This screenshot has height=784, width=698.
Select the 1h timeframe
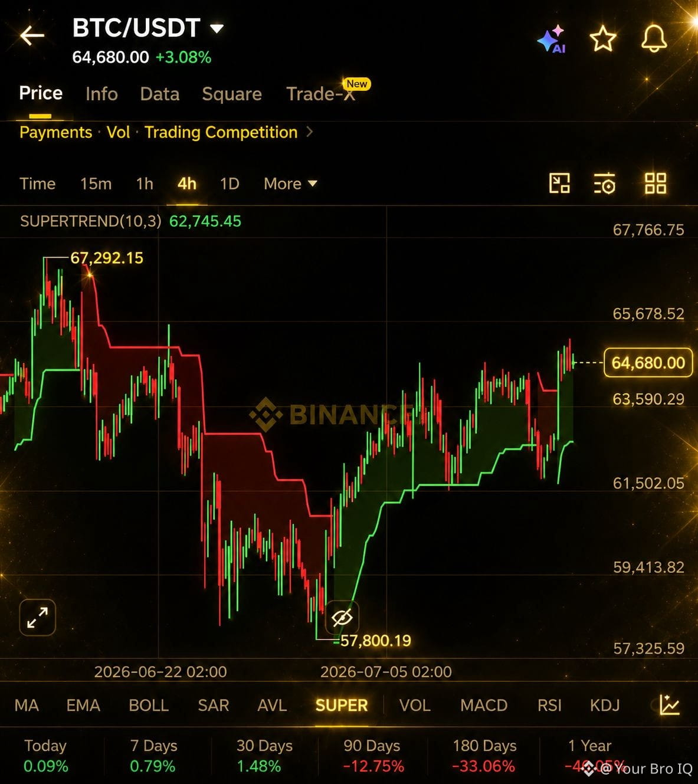pos(145,184)
